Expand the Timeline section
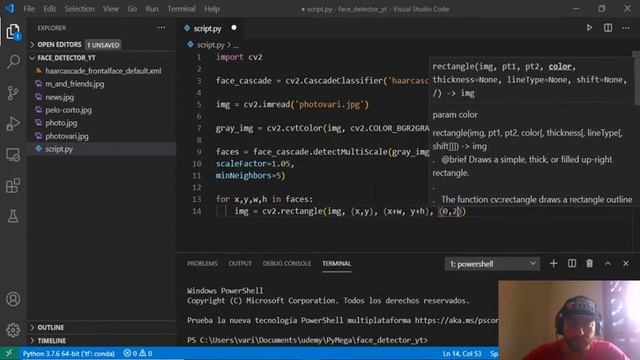The height and width of the screenshot is (360, 640). [x=101, y=340]
